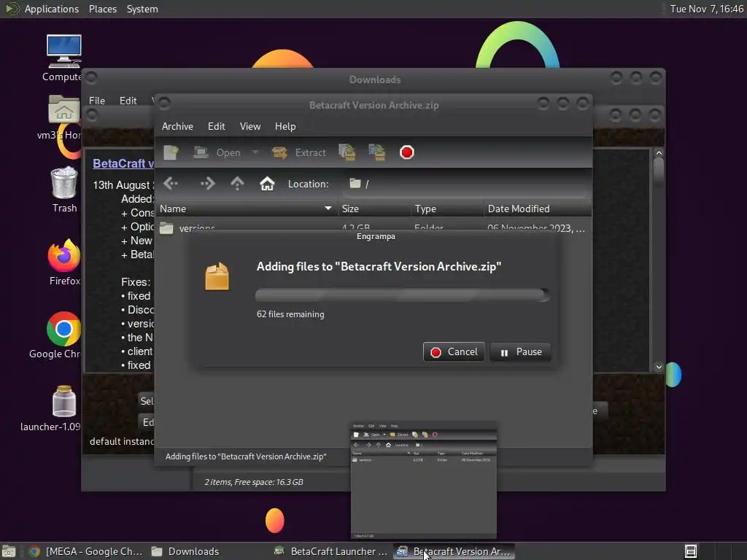747x560 pixels.
Task: Click Engrampa status bar message
Action: (x=246, y=456)
